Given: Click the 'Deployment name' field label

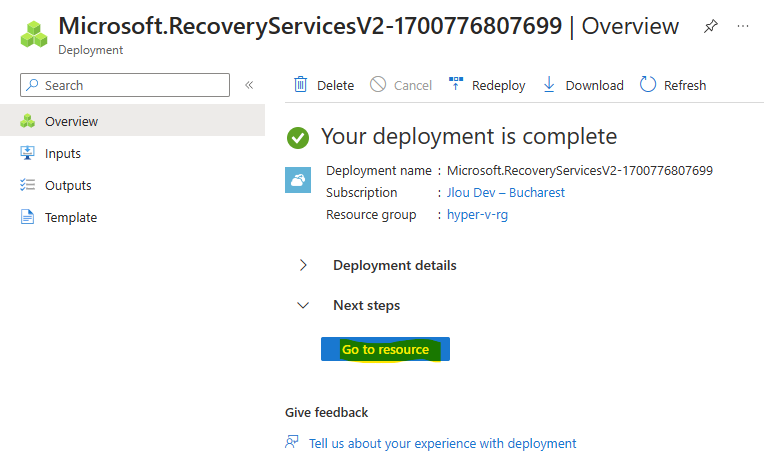Looking at the screenshot, I should pos(379,170).
